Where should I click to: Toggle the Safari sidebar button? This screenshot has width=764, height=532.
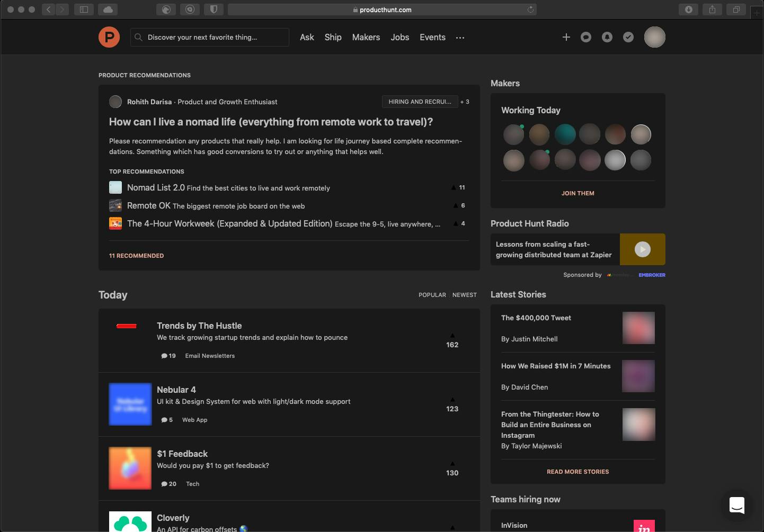(x=84, y=10)
